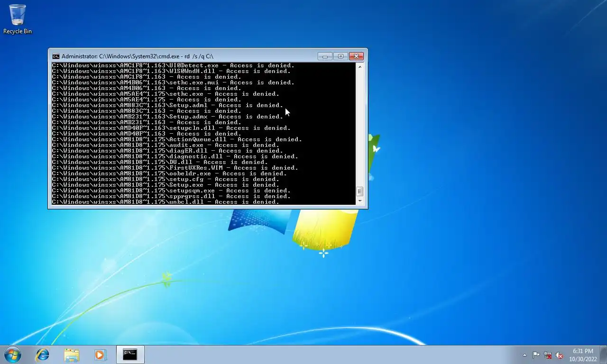607x364 pixels.
Task: Click the line with FirstUXRes.WIM
Action: (x=175, y=168)
